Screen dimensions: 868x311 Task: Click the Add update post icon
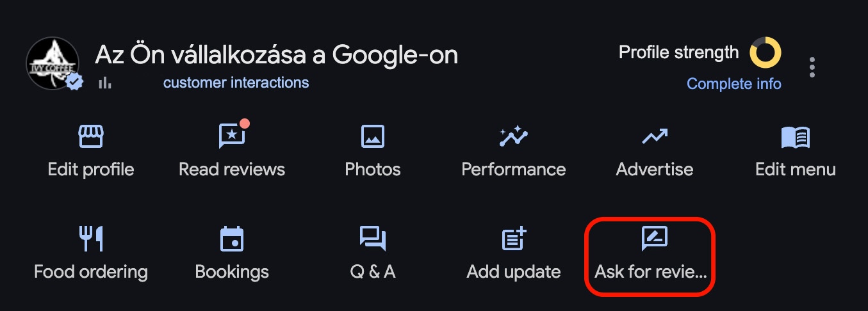514,239
